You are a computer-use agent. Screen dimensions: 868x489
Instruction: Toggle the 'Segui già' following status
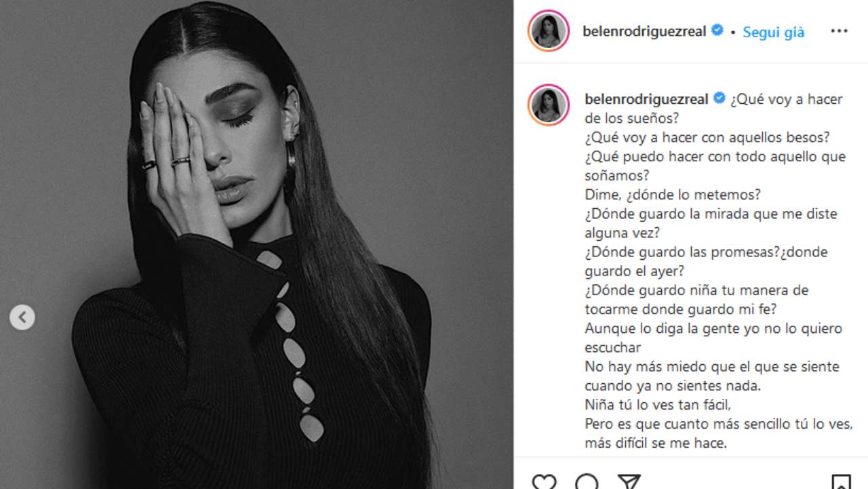[x=774, y=32]
